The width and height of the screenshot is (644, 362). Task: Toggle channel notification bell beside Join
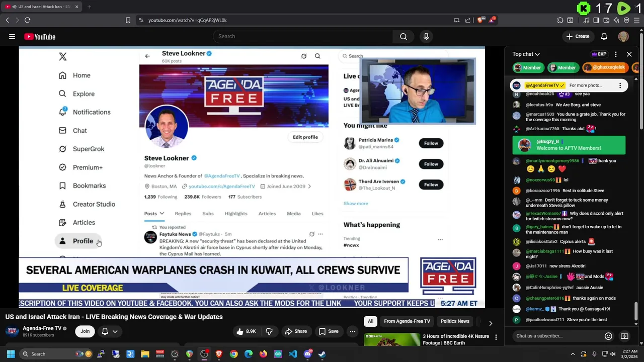(x=105, y=331)
